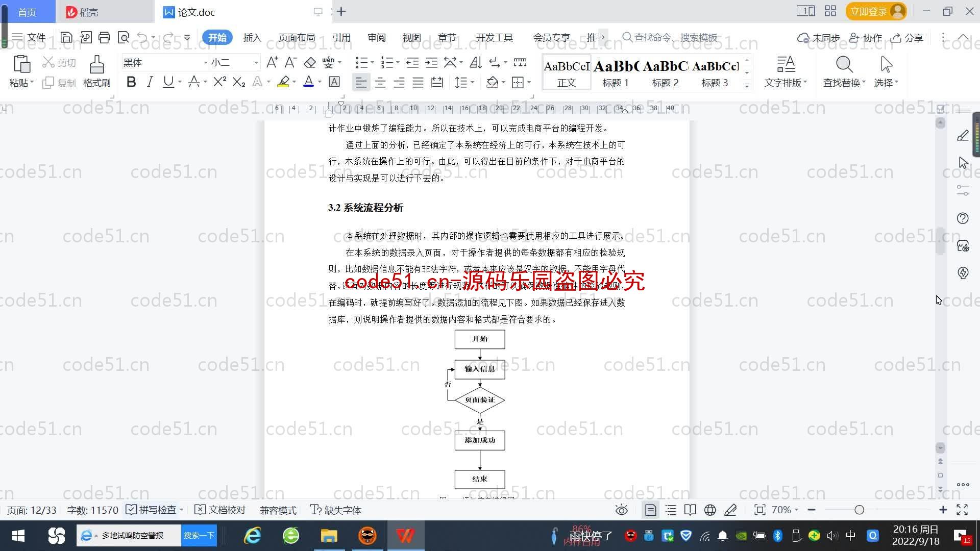The image size is (980, 551).
Task: Switch to 页面布局 ribbon tab
Action: tap(297, 37)
